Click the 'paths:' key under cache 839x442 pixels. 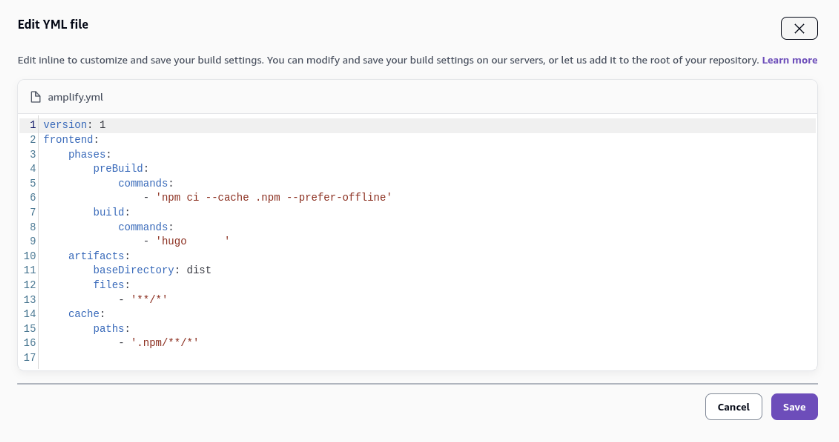(x=111, y=328)
